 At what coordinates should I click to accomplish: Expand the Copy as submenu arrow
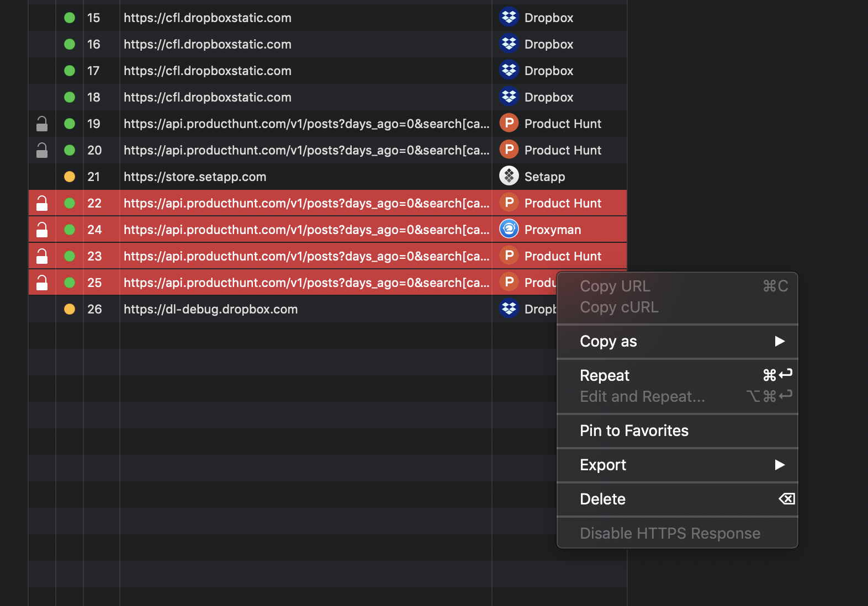[x=779, y=341]
